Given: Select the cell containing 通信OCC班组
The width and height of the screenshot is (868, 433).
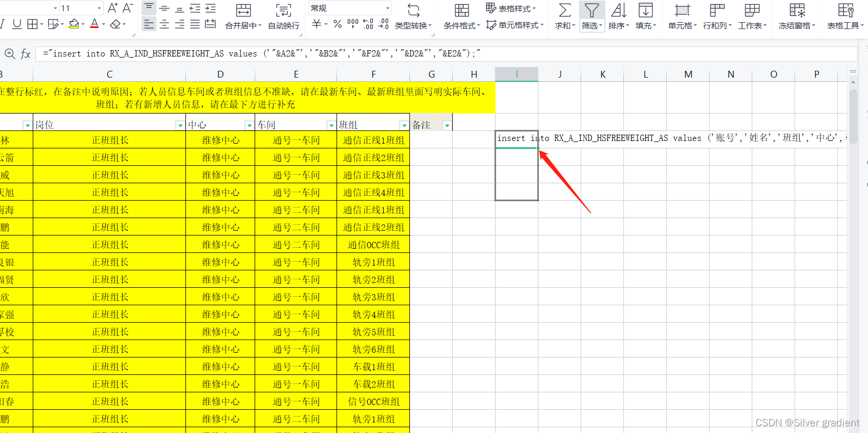Looking at the screenshot, I should coord(374,244).
